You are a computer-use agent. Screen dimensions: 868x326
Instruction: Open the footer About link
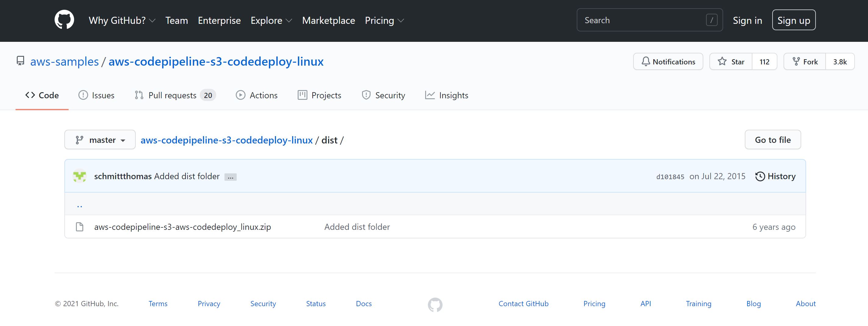point(806,303)
